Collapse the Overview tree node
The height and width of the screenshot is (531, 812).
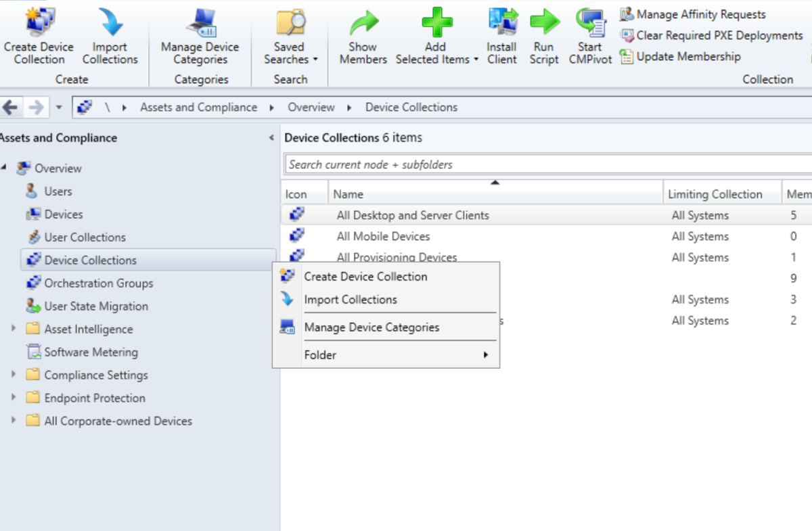coord(4,167)
